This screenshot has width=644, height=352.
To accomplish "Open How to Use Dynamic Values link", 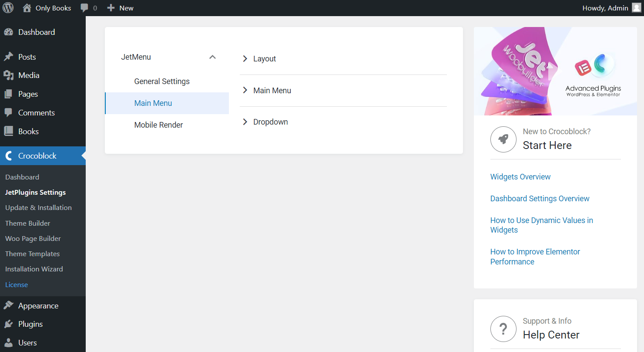I will (542, 225).
